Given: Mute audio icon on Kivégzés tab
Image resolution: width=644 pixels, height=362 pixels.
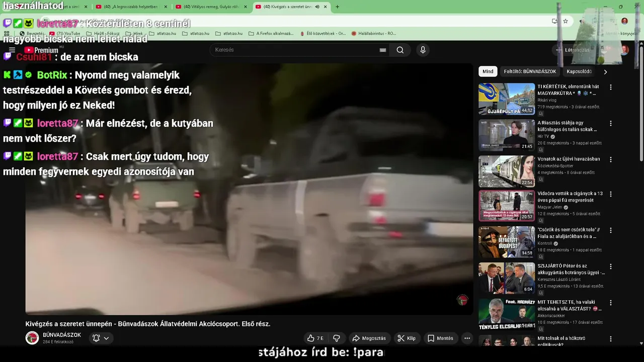Looking at the screenshot, I should click(x=317, y=7).
